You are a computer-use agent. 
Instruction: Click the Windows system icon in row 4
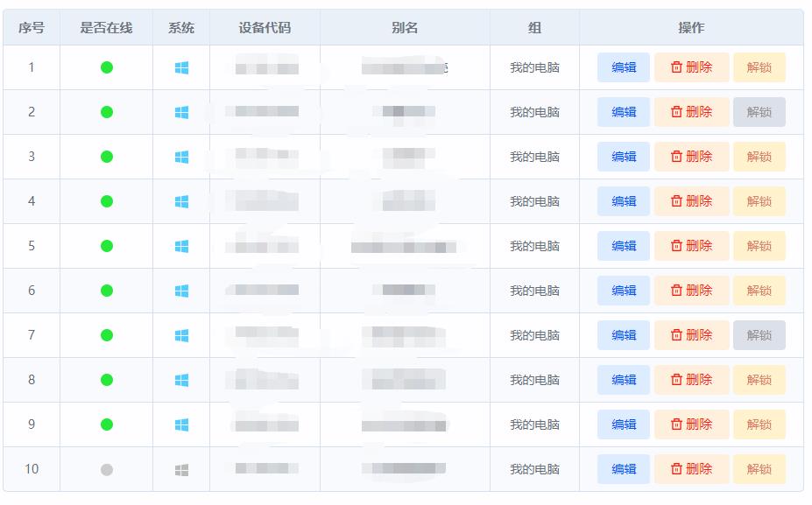182,202
